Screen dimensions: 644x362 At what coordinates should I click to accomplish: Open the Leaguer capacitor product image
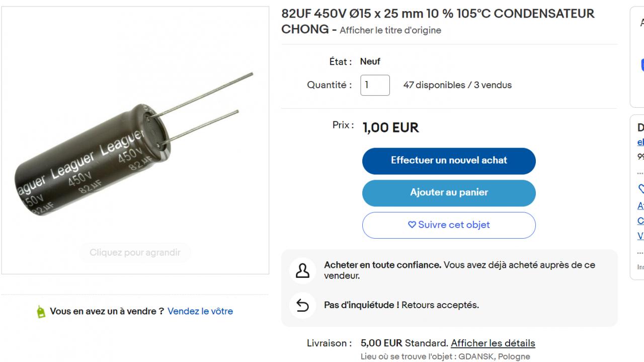(135, 140)
